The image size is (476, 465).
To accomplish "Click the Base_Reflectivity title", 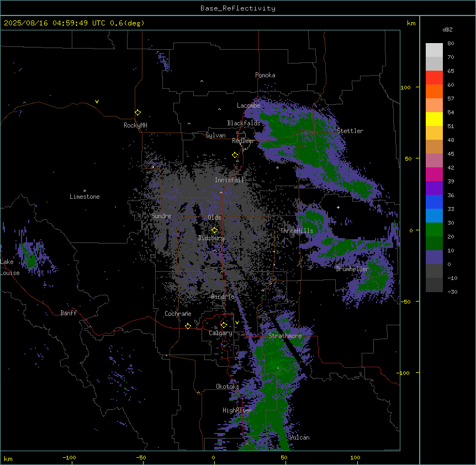I will coord(238,8).
